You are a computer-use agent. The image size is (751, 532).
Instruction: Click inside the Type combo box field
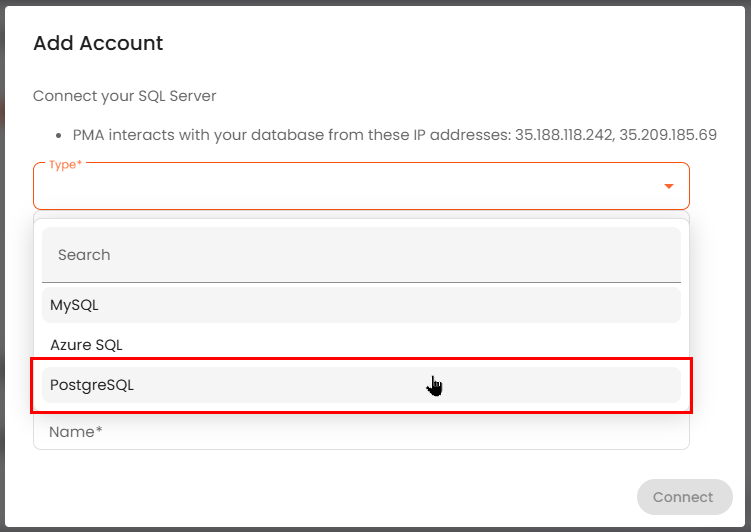(340, 187)
